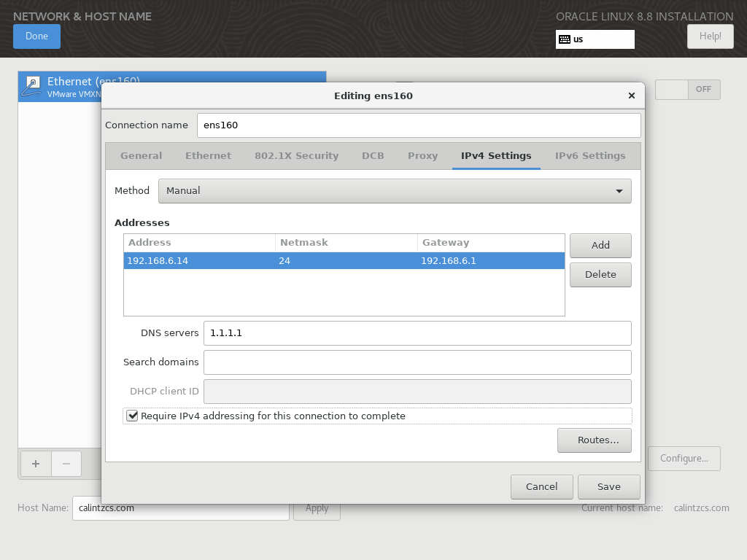Edit the Host Name field
The width and height of the screenshot is (747, 560).
[181, 508]
